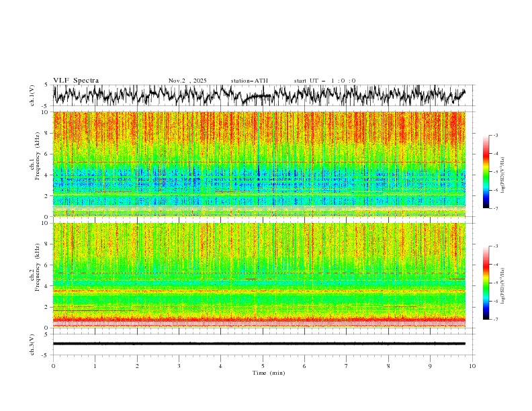Click the ch.2 frequency axis "8" tick label
Viewport: 532px width, 411px height.
tap(47, 244)
